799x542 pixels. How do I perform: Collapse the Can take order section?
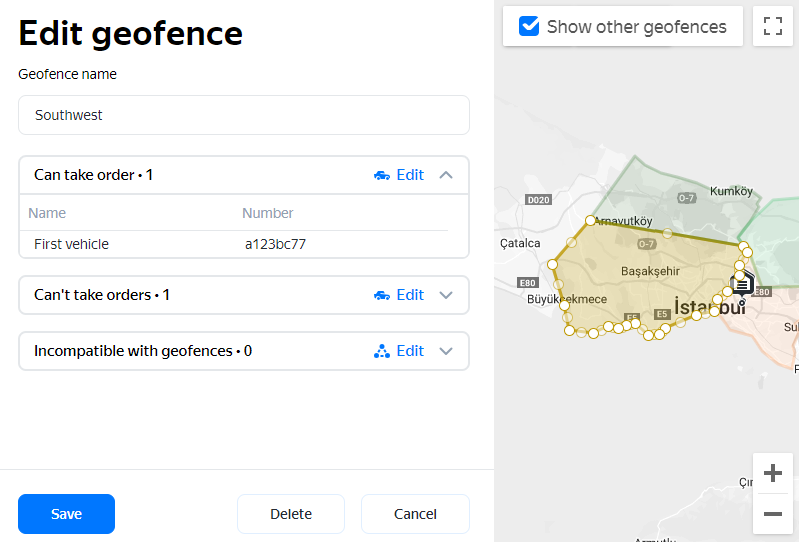446,175
